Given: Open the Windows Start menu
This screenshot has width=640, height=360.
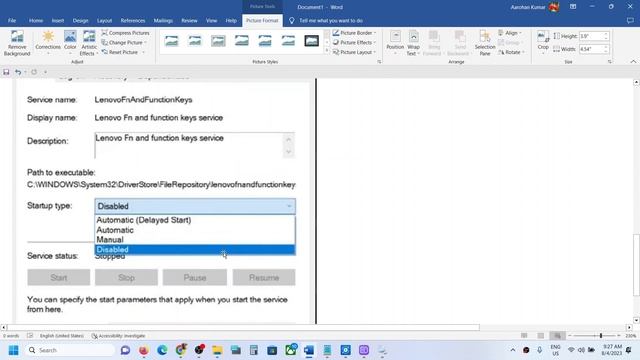Looking at the screenshot, I should [x=13, y=350].
